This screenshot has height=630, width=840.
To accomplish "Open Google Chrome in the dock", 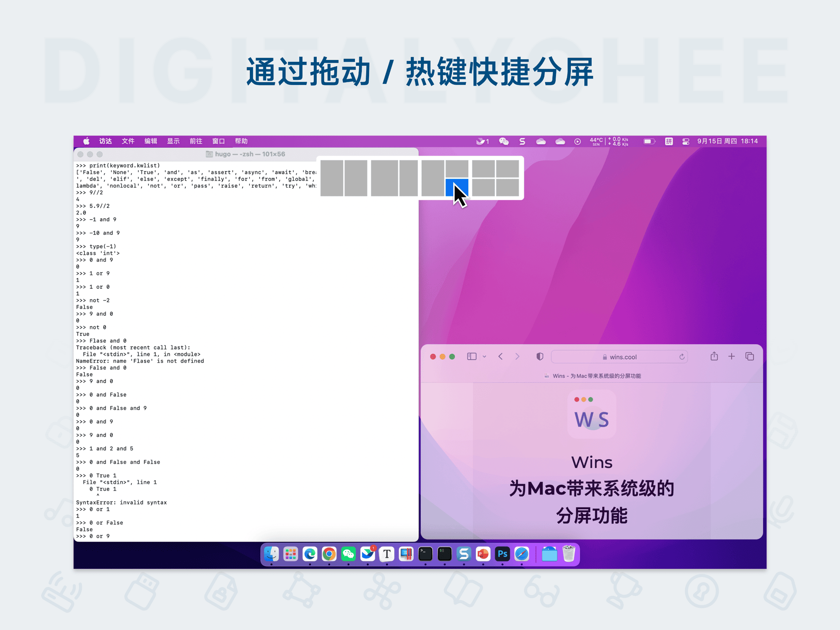I will (x=329, y=554).
